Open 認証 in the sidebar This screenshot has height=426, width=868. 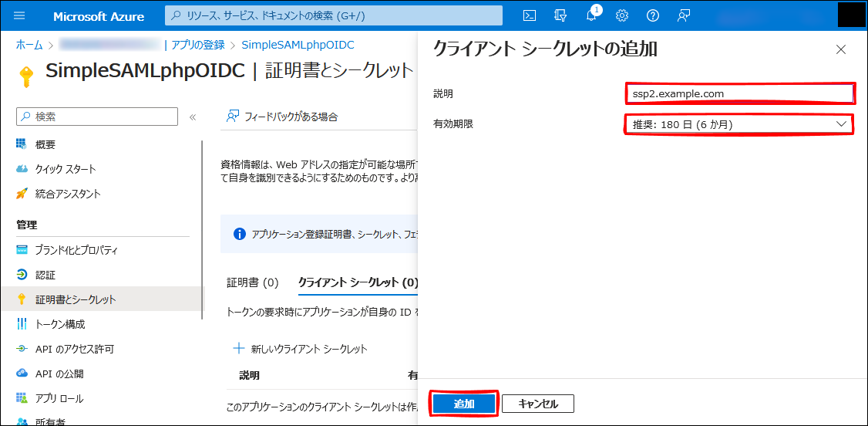45,275
